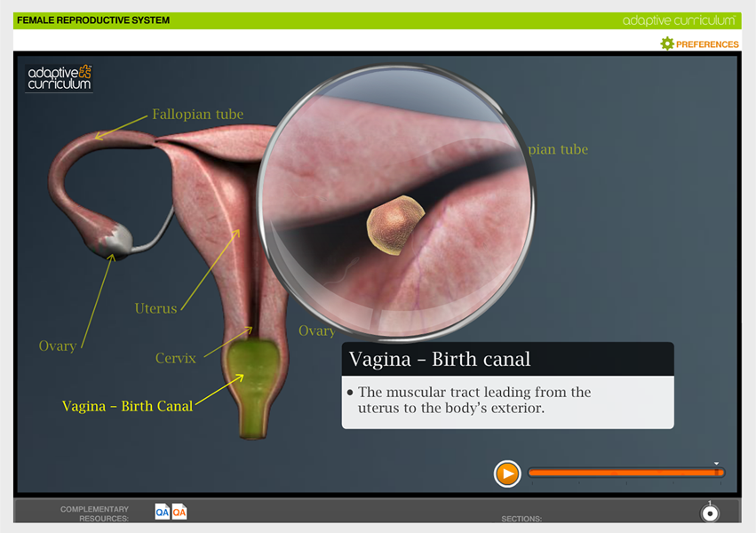
Task: Click the Cervix label
Action: 175,359
